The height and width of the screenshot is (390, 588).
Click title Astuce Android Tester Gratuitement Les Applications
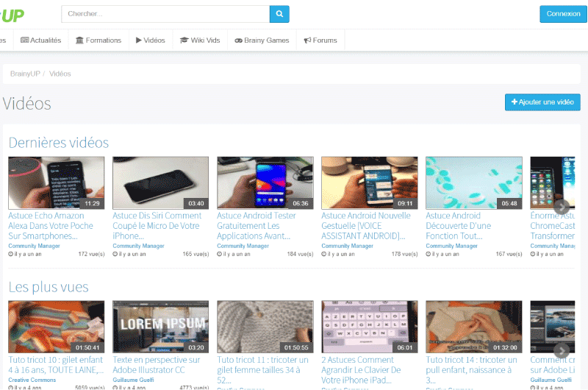click(257, 226)
